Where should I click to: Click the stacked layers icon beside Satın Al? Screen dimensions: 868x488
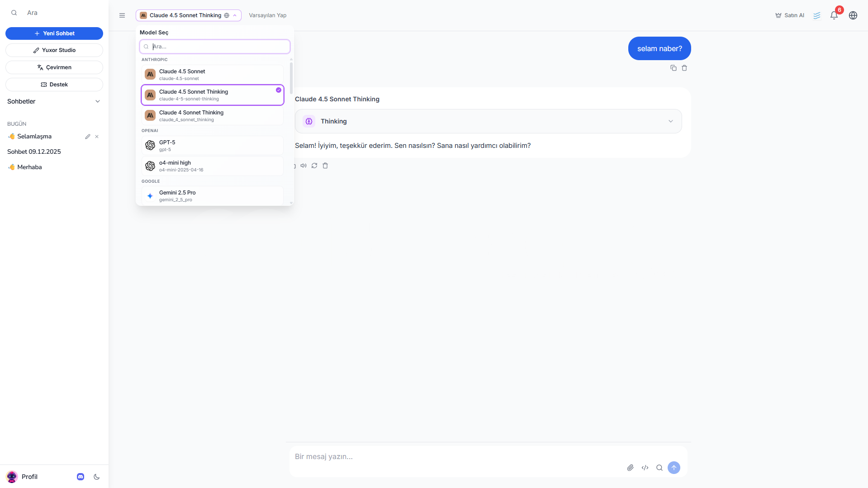[x=817, y=15]
